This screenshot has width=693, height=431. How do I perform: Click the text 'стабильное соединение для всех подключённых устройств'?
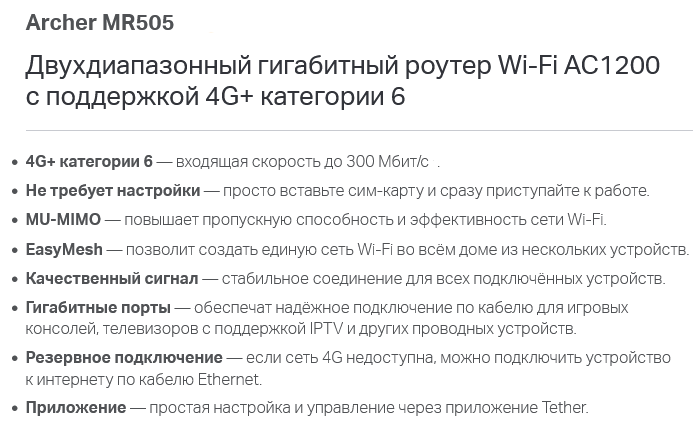(x=443, y=279)
